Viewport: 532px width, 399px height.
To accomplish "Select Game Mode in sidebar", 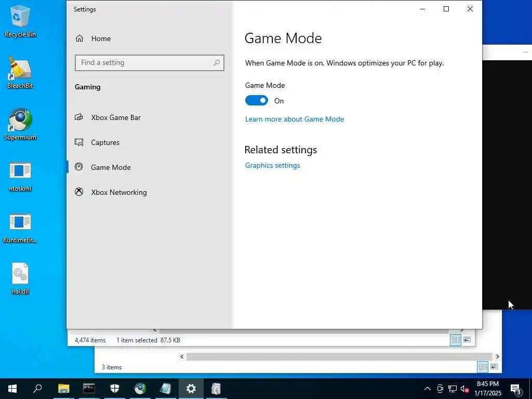I will (102, 167).
